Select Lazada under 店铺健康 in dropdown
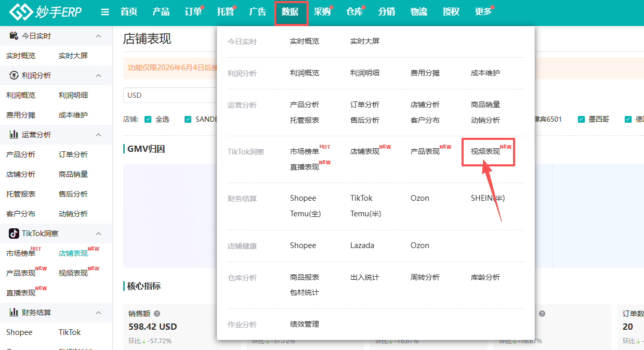This screenshot has width=644, height=350. tap(362, 245)
